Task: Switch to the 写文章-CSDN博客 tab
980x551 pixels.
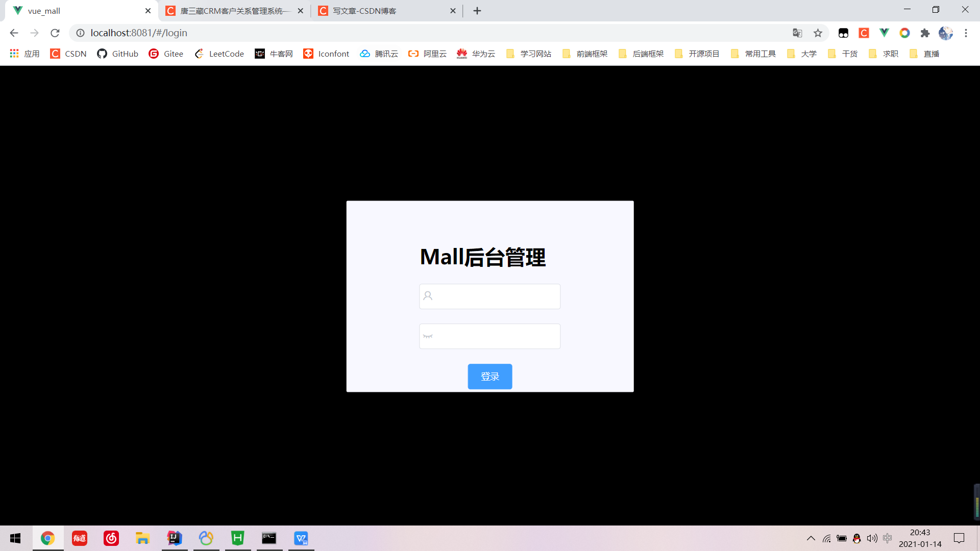Action: pos(387,11)
